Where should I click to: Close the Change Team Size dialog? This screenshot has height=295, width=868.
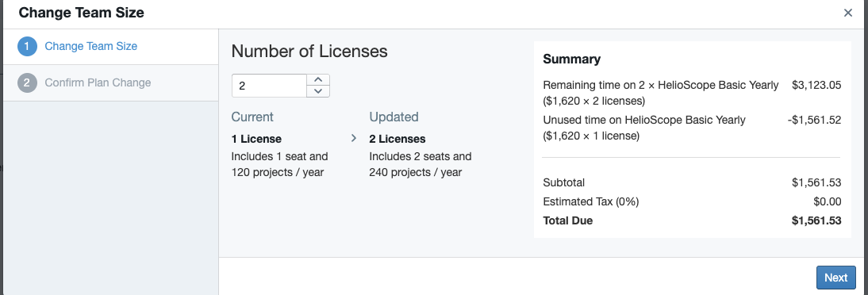pos(847,13)
